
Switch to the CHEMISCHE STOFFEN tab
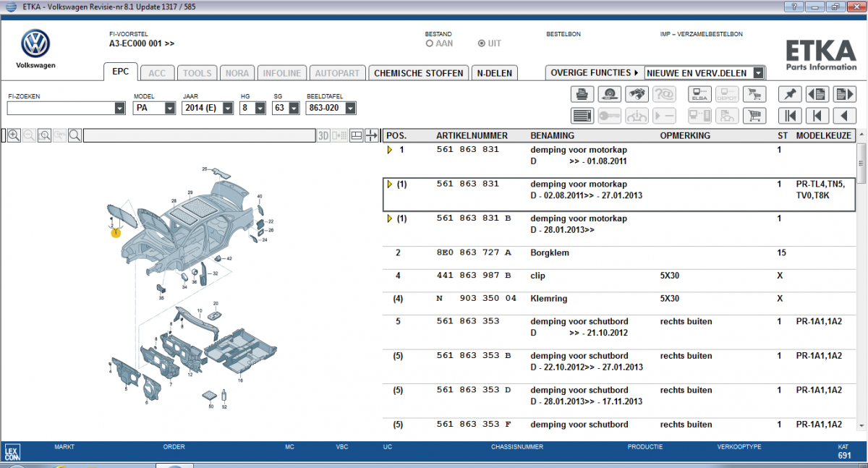418,73
